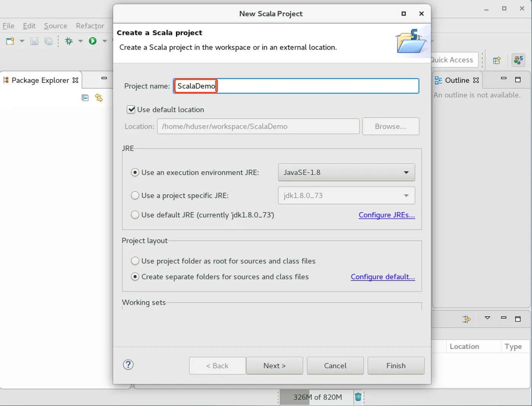Click the Save toolbar icon
Viewport: 532px width, 406px height.
coord(34,41)
